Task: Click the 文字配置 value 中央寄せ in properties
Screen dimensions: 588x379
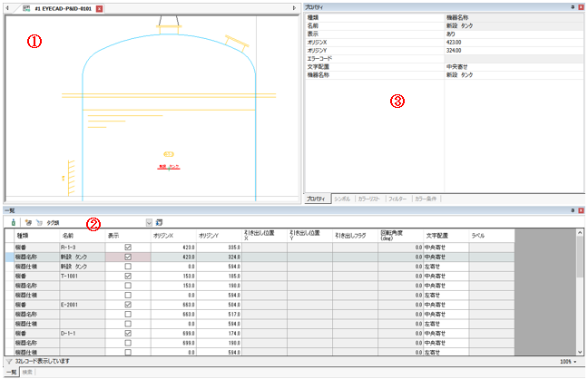Action: (x=456, y=67)
